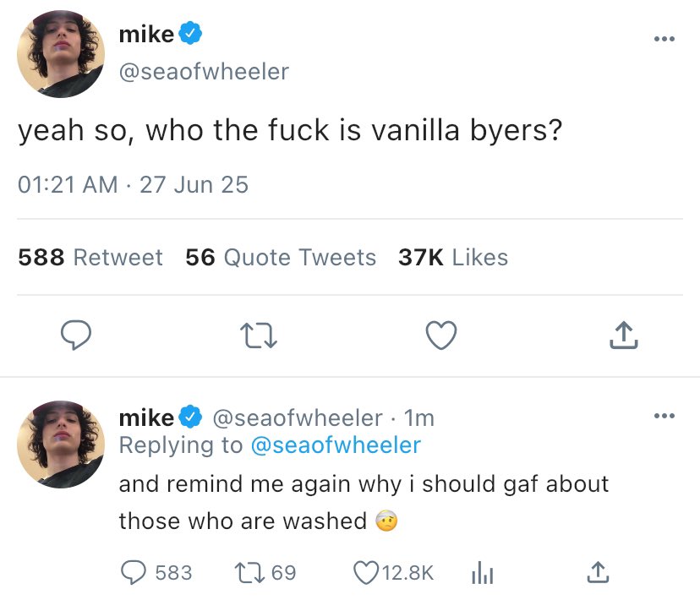Screen dimensions: 700x600
Task: Open the 56 Quote Tweets list
Action: point(281,257)
